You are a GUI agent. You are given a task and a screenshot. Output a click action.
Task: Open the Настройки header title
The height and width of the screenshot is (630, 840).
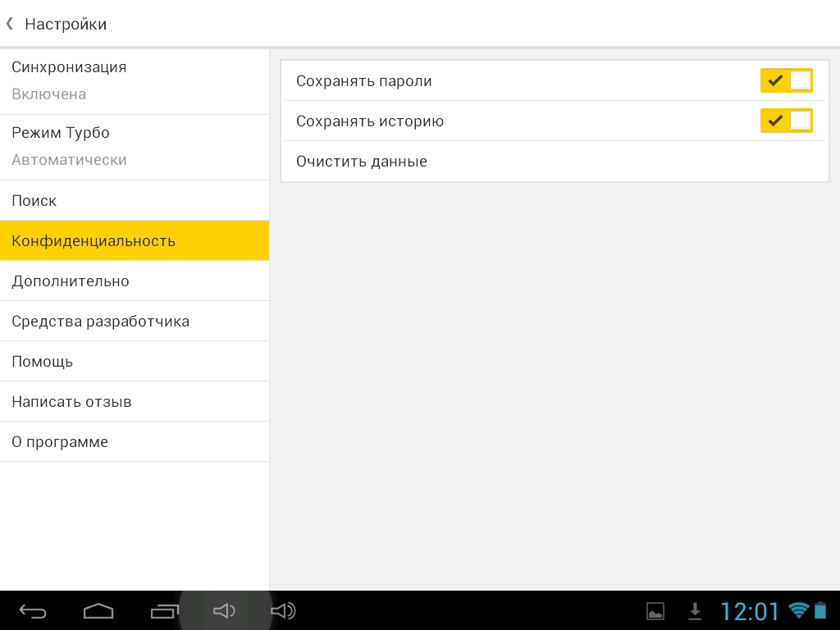(x=66, y=24)
